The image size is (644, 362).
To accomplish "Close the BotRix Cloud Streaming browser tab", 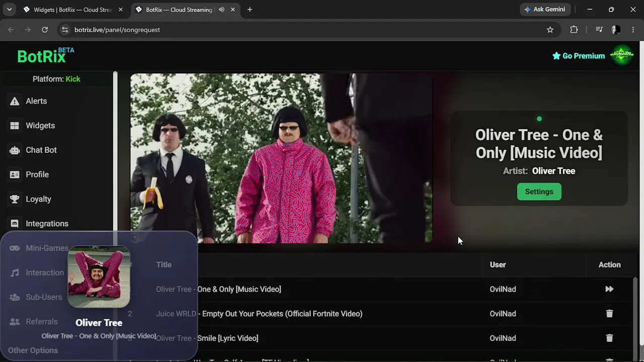I will [x=233, y=10].
